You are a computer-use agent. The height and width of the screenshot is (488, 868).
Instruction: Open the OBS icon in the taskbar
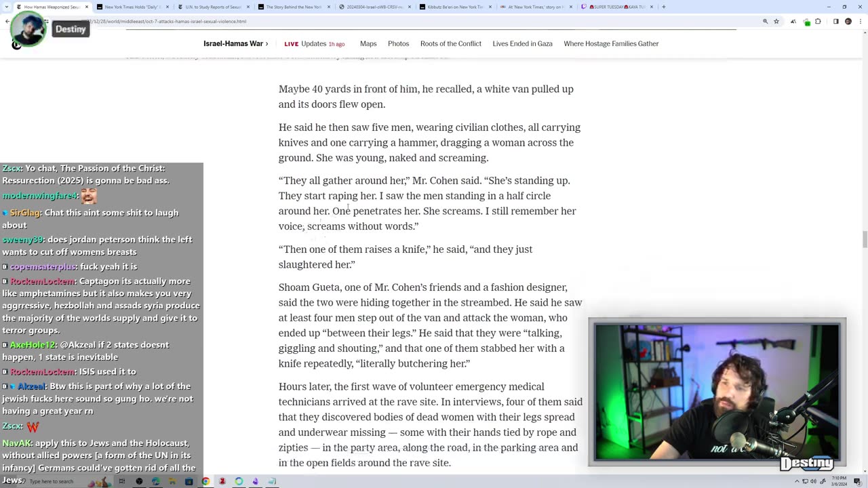click(139, 481)
